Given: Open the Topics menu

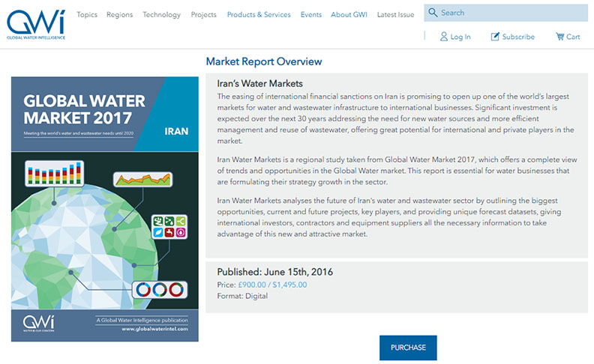Looking at the screenshot, I should pyautogui.click(x=87, y=14).
